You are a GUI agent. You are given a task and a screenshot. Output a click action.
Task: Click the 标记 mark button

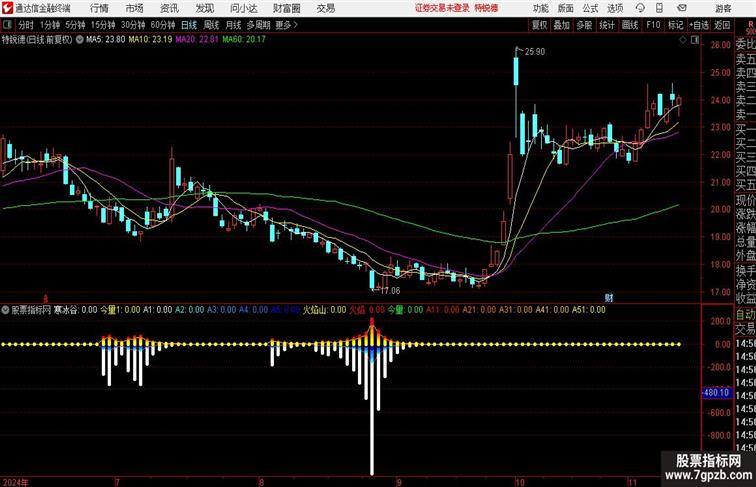pos(675,25)
